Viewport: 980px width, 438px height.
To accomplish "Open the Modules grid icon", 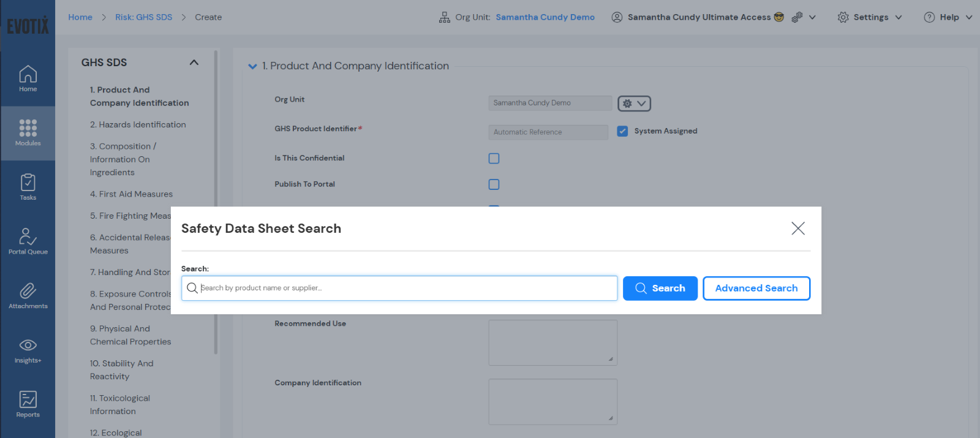I will [x=28, y=132].
